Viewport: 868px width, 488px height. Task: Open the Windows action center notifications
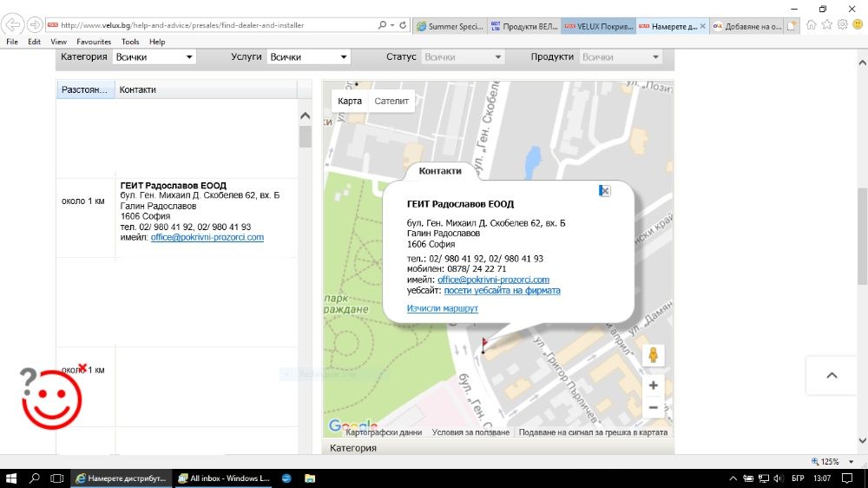point(847,478)
